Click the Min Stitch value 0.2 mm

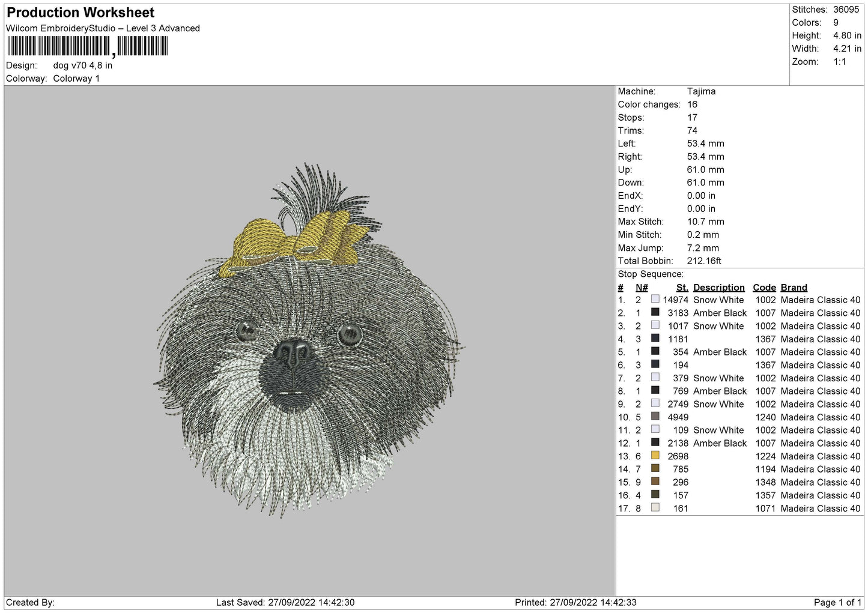(703, 235)
